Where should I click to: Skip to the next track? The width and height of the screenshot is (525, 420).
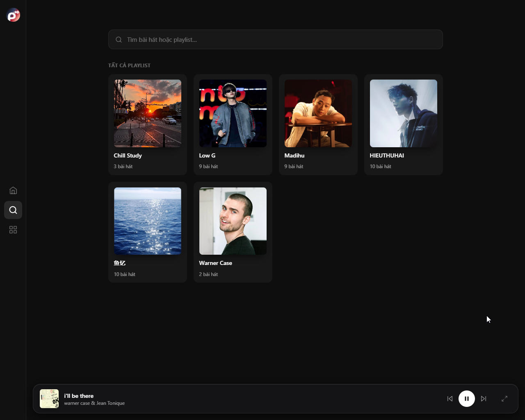pos(484,399)
